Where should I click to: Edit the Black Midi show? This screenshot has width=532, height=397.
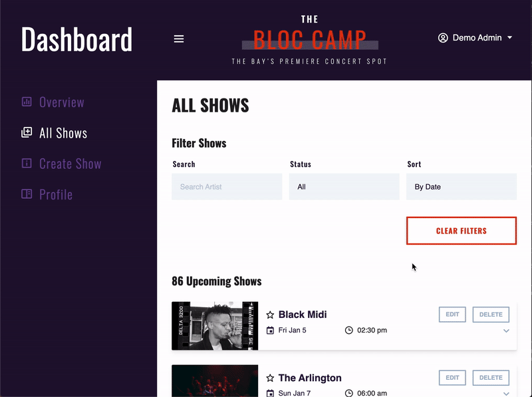pos(452,315)
